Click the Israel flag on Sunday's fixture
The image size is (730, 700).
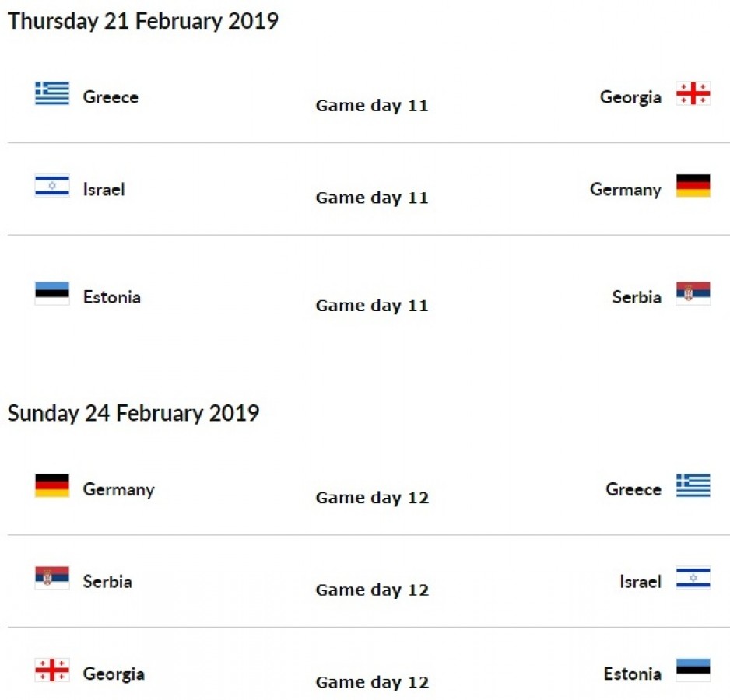(x=693, y=578)
